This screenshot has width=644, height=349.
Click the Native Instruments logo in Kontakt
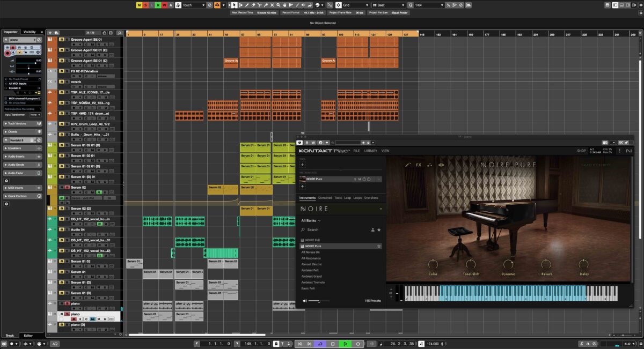point(628,151)
